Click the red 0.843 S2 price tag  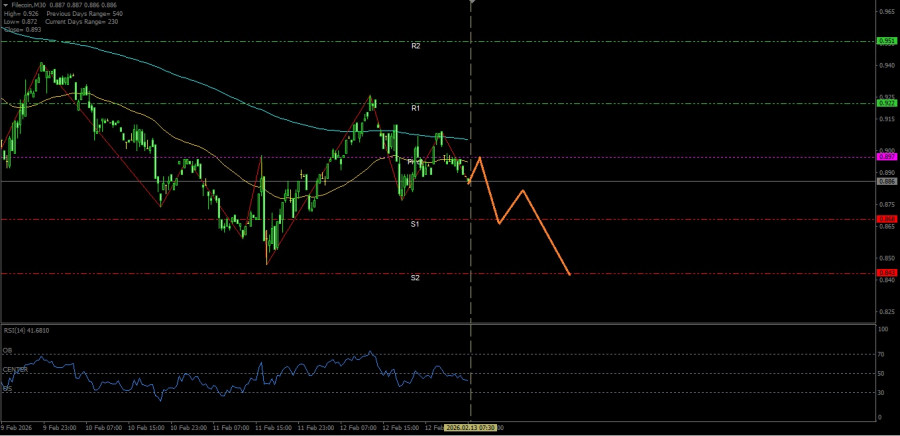[x=886, y=273]
